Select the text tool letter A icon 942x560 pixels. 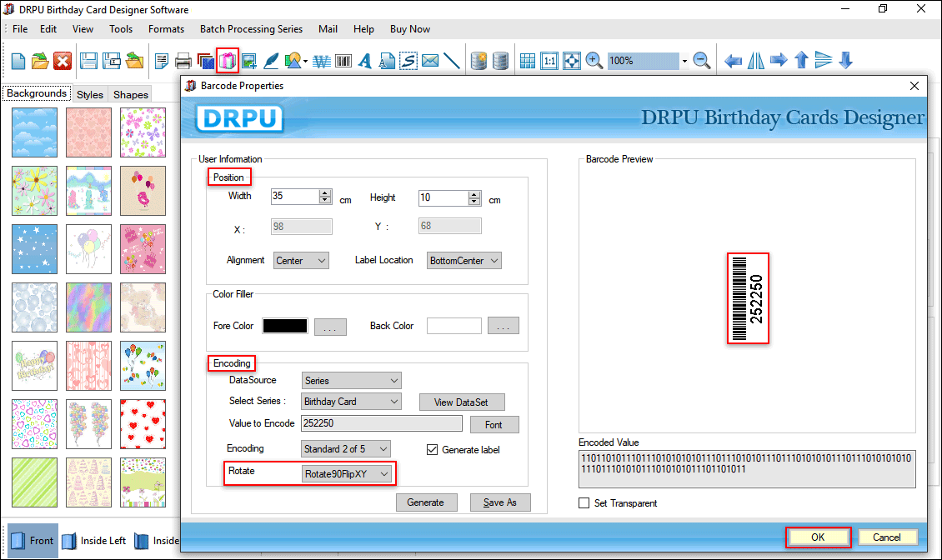click(x=364, y=61)
